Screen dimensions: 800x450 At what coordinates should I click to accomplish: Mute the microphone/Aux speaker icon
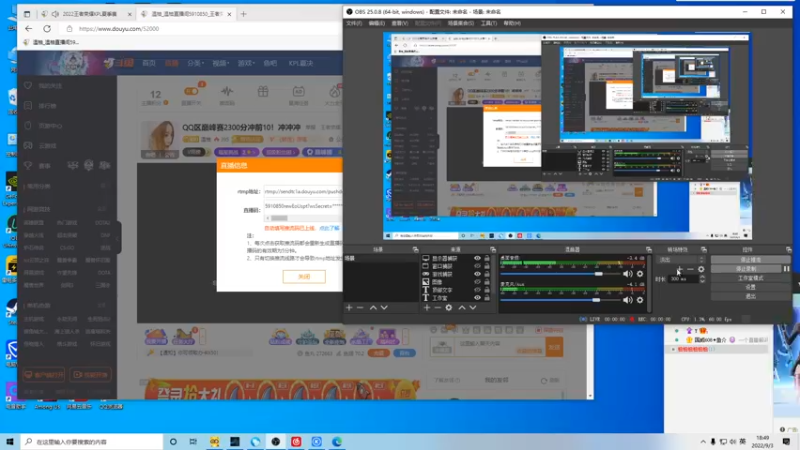(x=628, y=300)
